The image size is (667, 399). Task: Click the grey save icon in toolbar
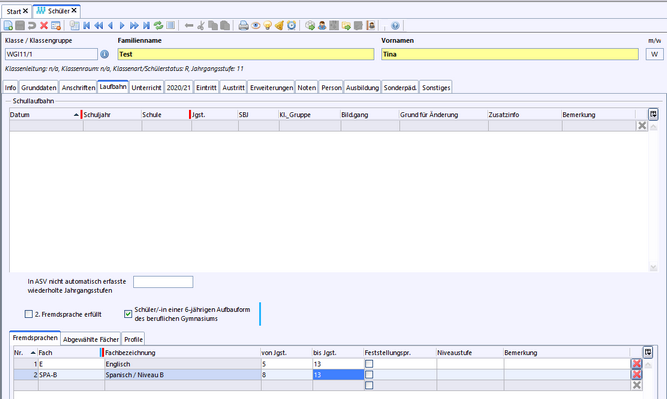click(20, 26)
